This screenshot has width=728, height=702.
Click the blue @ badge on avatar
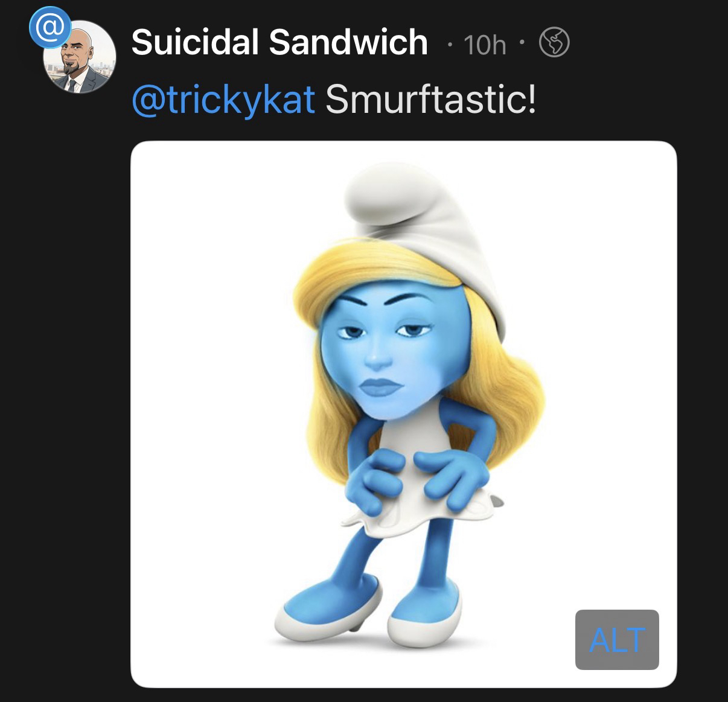44,27
